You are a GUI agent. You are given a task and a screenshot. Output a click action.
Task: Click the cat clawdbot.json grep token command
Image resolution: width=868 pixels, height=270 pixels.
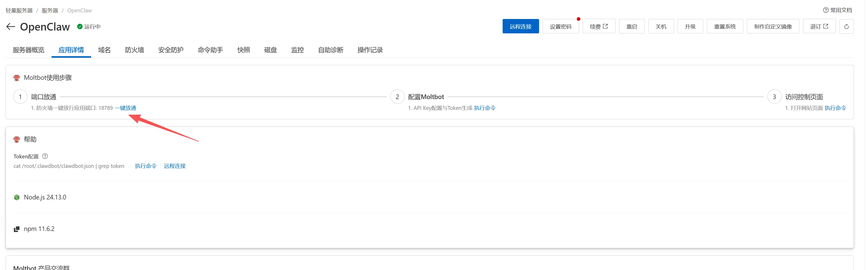[x=69, y=166]
